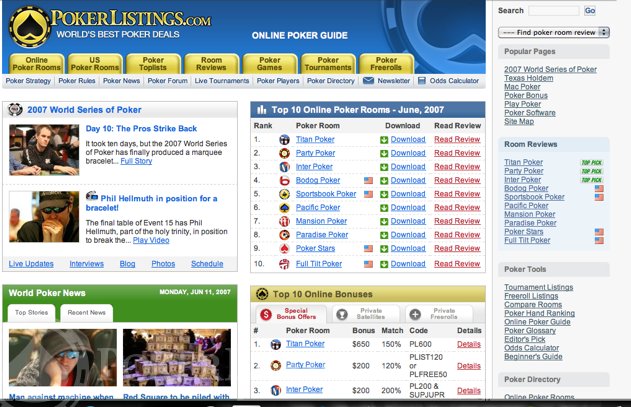Open Tournament Listings under Poker Tools
631x407 pixels.
(539, 287)
